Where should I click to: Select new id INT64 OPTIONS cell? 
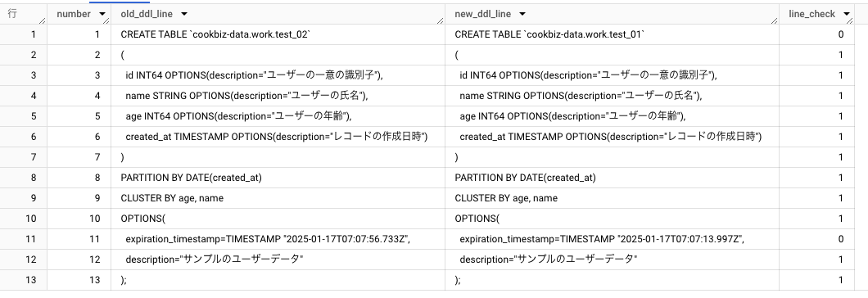pyautogui.click(x=613, y=75)
